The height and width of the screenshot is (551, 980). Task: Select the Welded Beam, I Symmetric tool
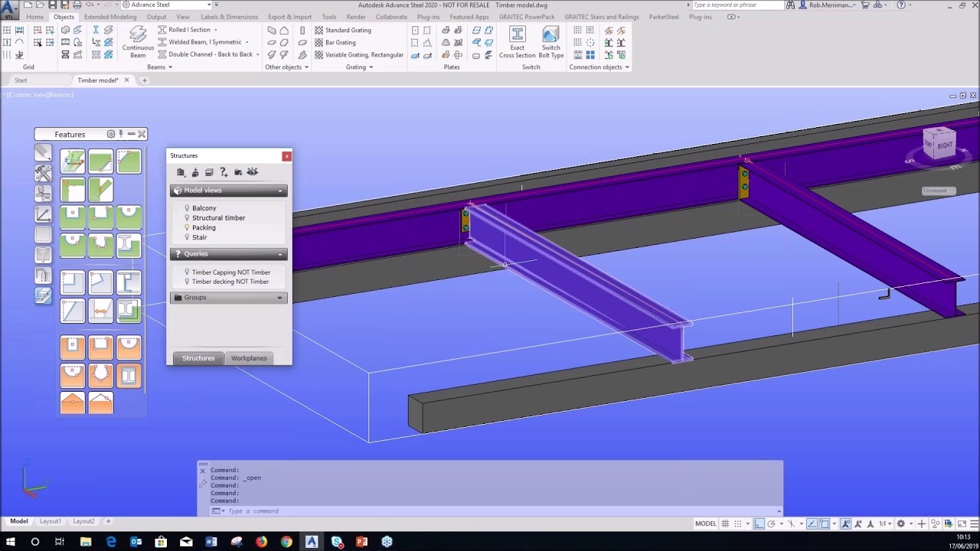[x=200, y=42]
